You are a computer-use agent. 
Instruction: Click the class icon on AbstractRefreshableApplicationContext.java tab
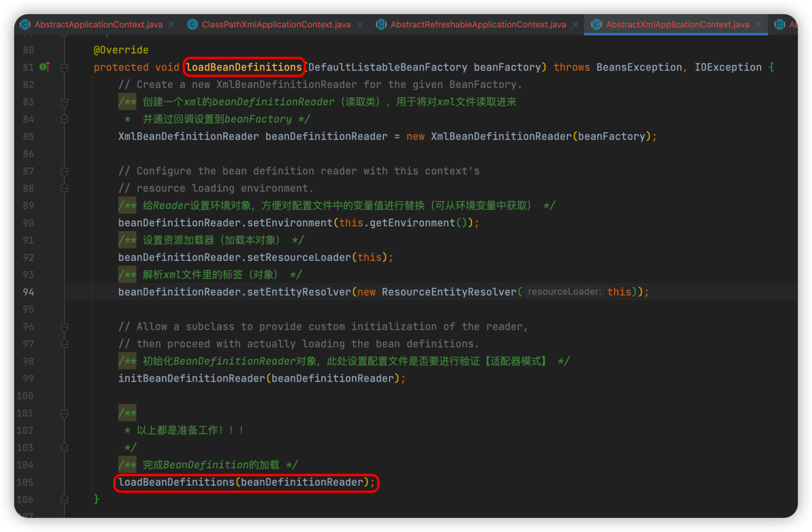[x=381, y=24]
